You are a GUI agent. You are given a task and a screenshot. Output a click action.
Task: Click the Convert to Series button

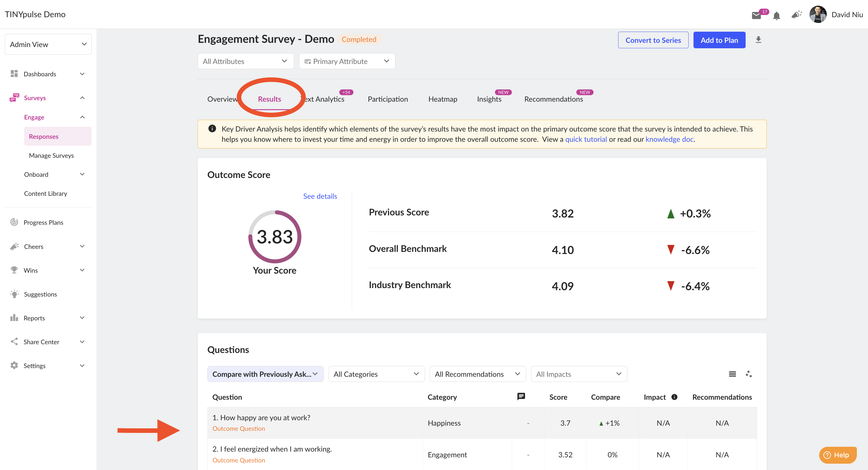pyautogui.click(x=653, y=40)
